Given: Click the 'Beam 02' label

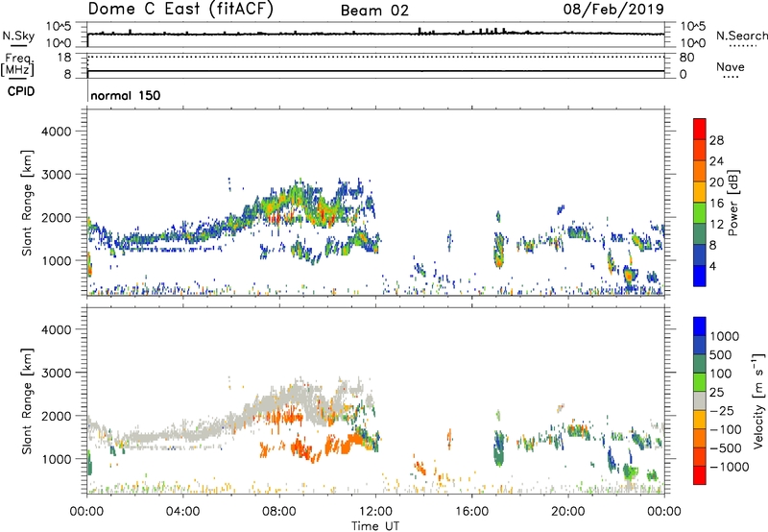Looking at the screenshot, I should point(374,11).
